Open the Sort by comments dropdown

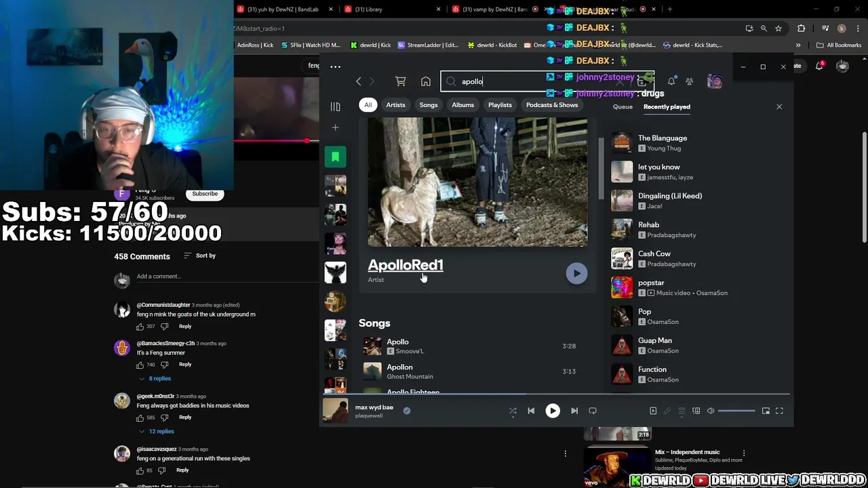(x=199, y=256)
